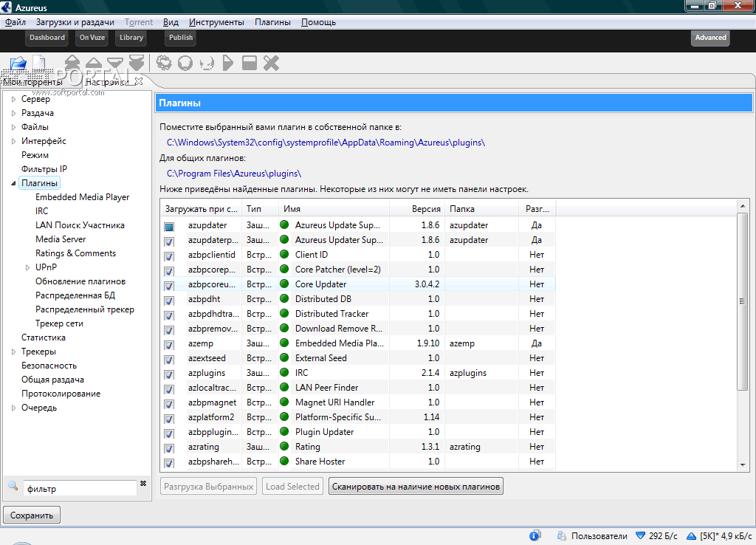
Task: Collapse the Плагины tree node
Action: coord(13,183)
